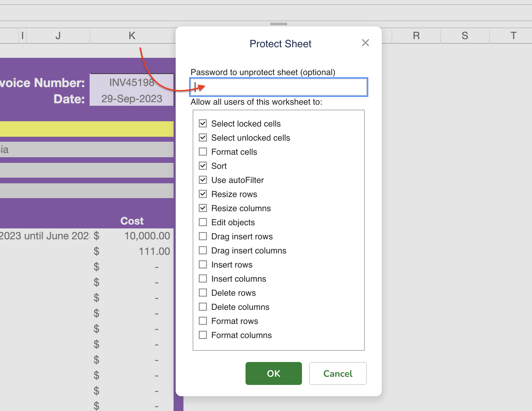Enable the Format cells checkbox
532x411 pixels.
tap(203, 152)
